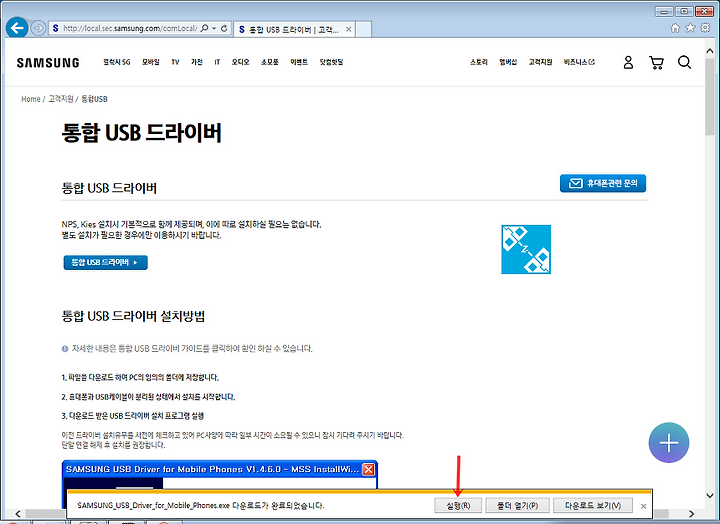720x524 pixels.
Task: Close the 통합 USB 드라이버 tab
Action: (x=349, y=29)
